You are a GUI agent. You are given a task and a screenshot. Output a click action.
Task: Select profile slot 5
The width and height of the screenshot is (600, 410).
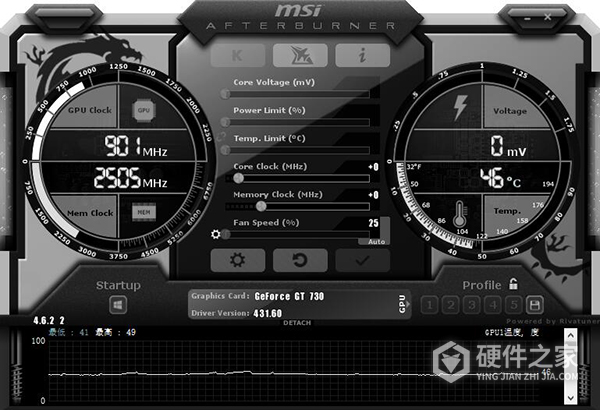(514, 305)
